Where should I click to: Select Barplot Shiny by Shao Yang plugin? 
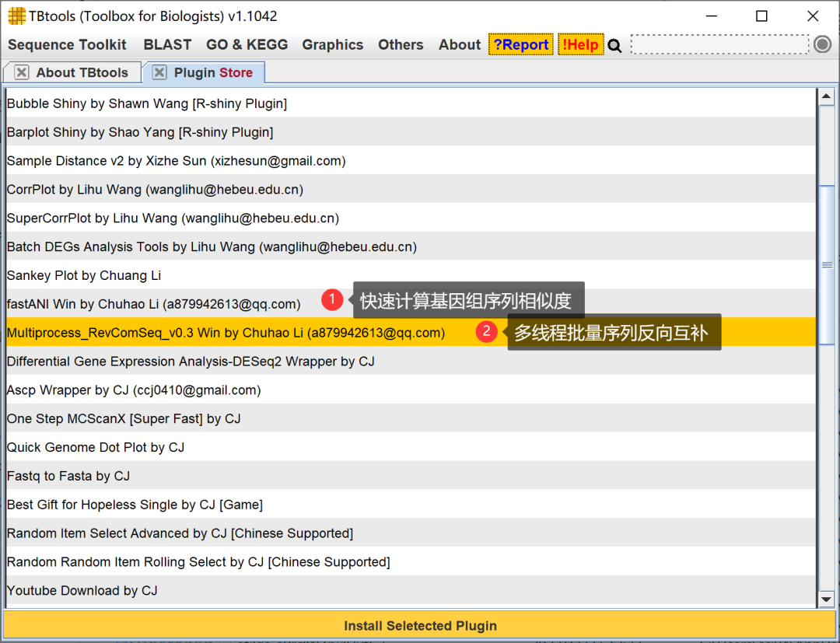(411, 131)
